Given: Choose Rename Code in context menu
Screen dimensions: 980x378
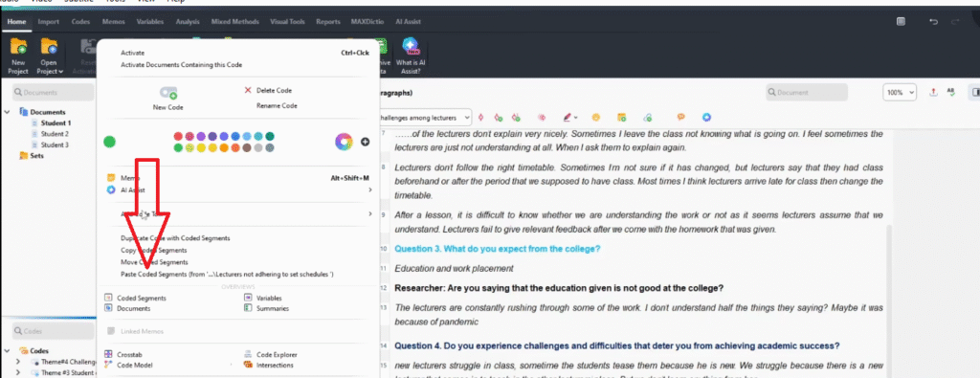Looking at the screenshot, I should [277, 105].
